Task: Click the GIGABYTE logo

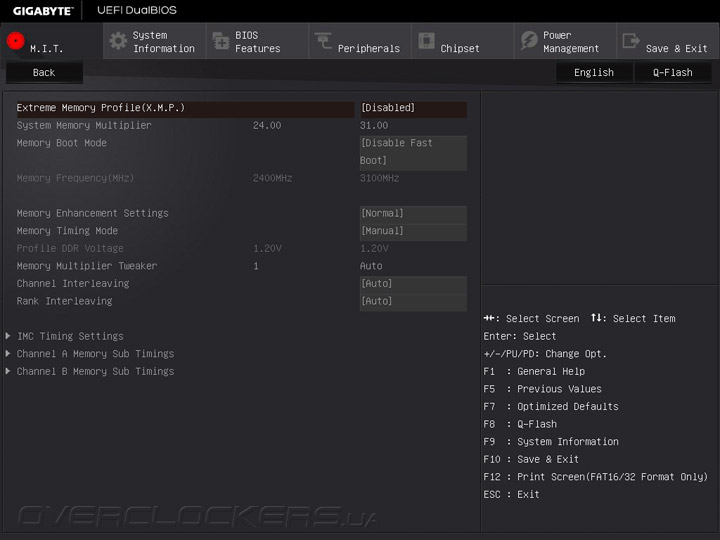Action: [x=43, y=11]
